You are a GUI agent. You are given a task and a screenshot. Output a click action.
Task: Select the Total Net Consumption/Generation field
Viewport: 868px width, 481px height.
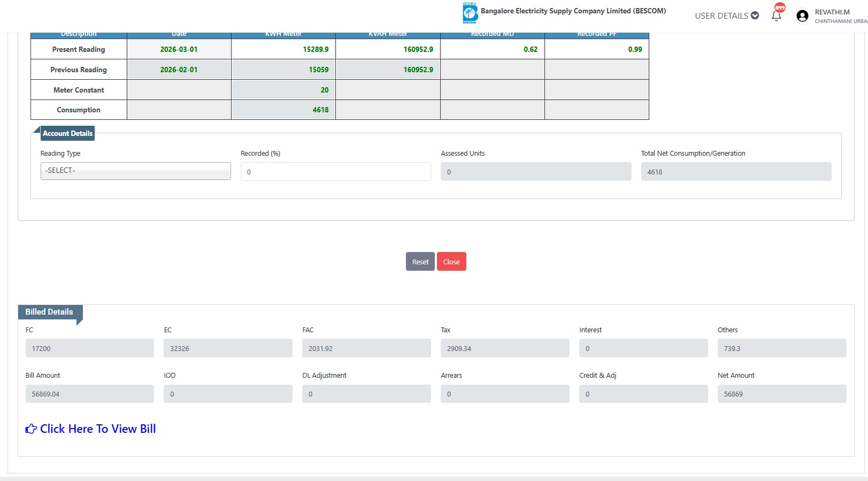tap(736, 172)
